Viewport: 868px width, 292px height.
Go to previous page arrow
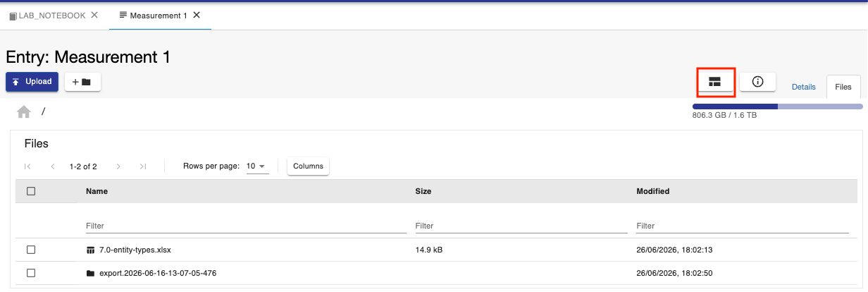coord(53,166)
